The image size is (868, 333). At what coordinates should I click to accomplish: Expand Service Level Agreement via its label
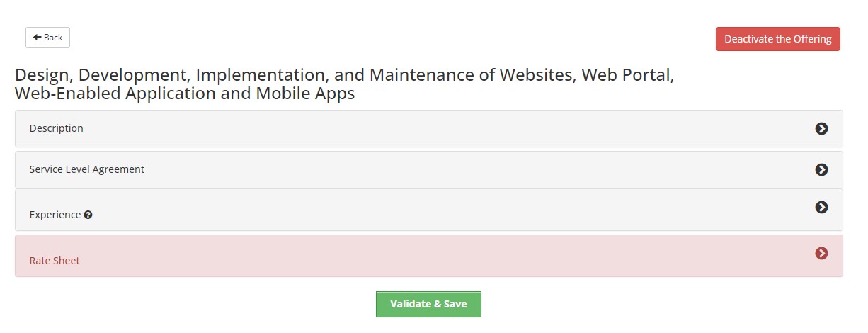click(x=86, y=169)
